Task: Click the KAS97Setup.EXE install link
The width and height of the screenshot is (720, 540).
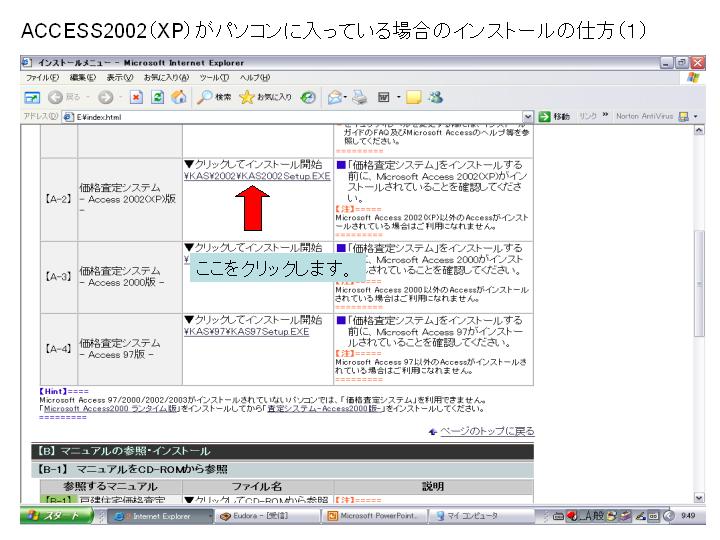Action: (247, 332)
